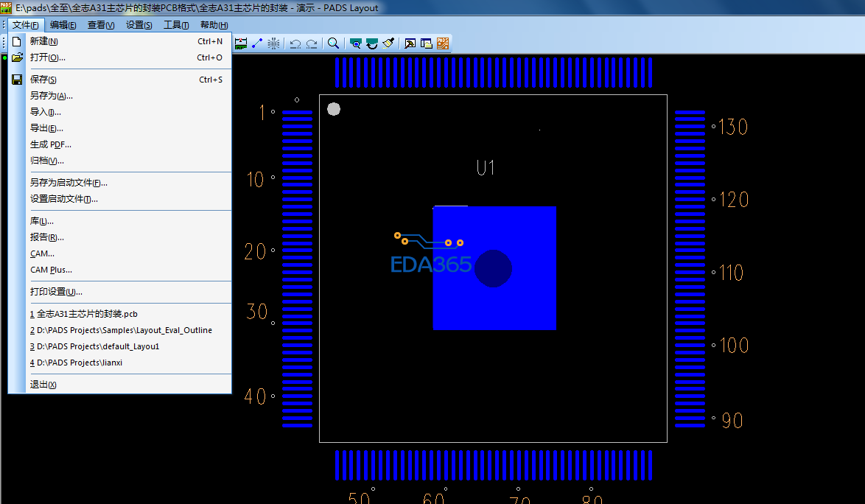
Task: Click the U1 component label on the canvas
Action: pyautogui.click(x=485, y=168)
